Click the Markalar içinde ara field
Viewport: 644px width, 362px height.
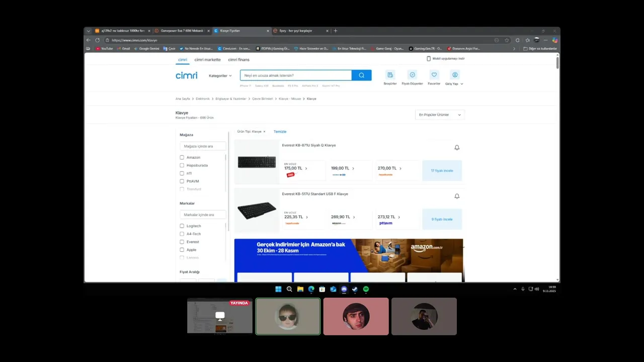203,215
